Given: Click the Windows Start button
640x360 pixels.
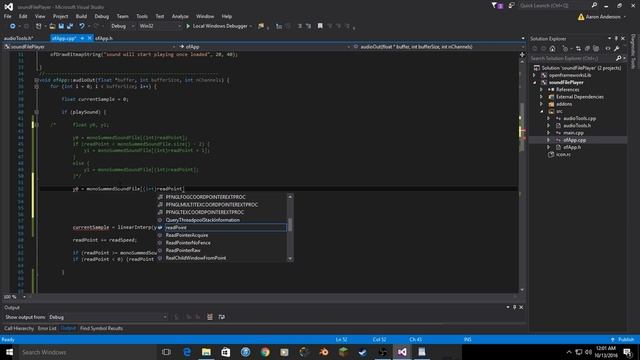Looking at the screenshot, I should [x=9, y=352].
